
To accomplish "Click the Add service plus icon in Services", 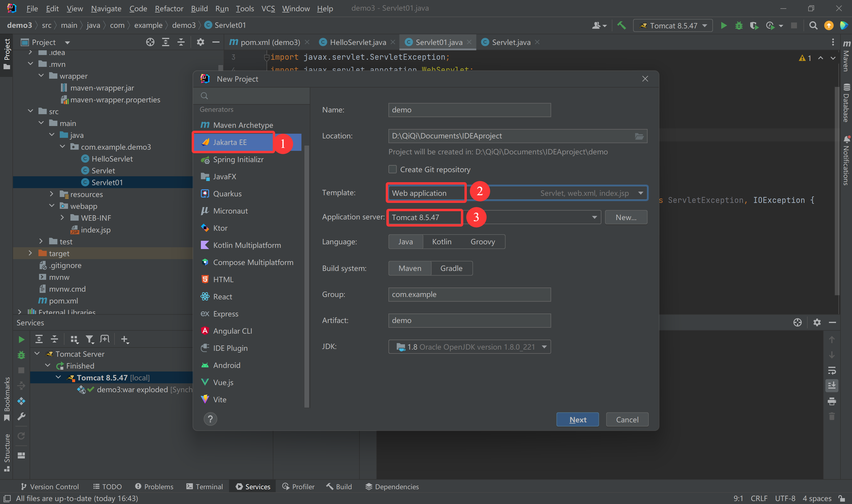I will pyautogui.click(x=125, y=339).
